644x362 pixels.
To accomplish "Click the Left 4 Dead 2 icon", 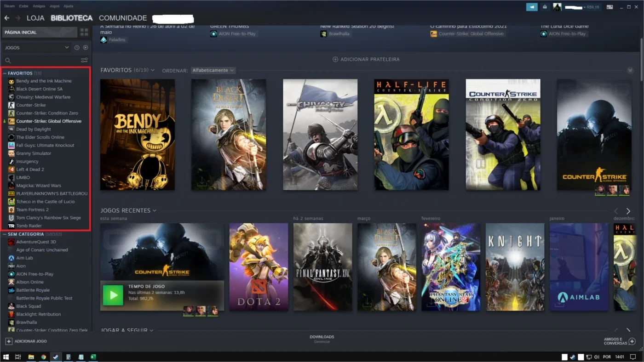I will click(11, 170).
